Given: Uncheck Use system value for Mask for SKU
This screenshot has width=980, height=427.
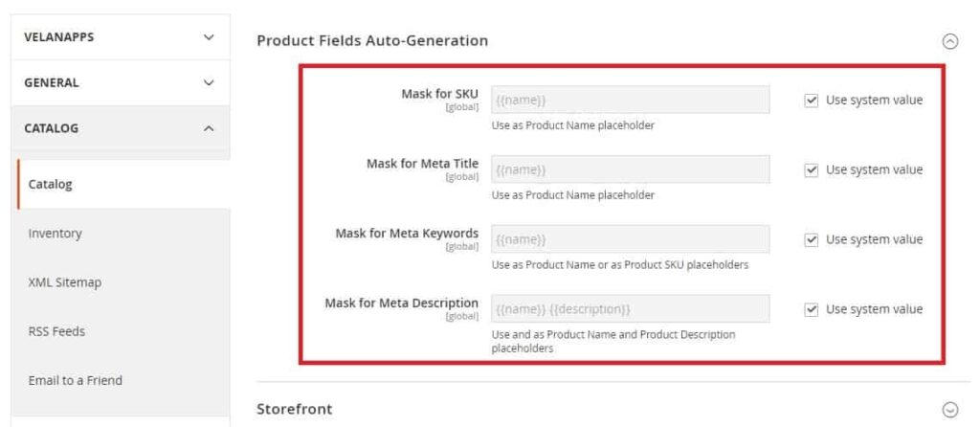Looking at the screenshot, I should coord(811,100).
